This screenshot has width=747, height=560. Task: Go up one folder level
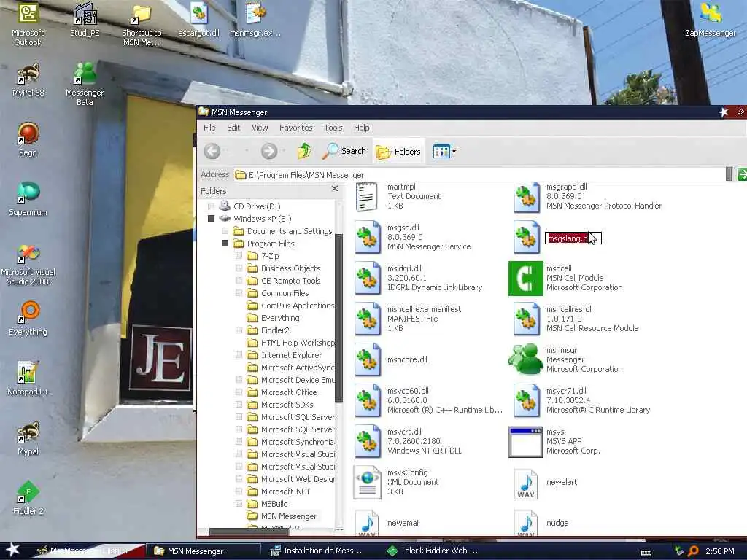(304, 152)
